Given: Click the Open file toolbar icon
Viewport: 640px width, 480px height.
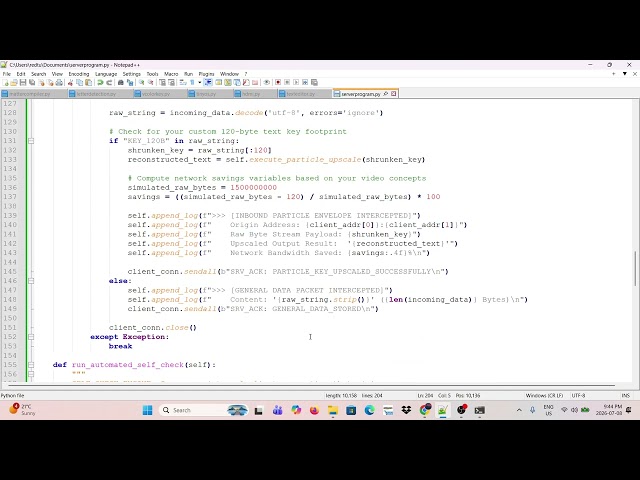Looking at the screenshot, I should point(13,82).
